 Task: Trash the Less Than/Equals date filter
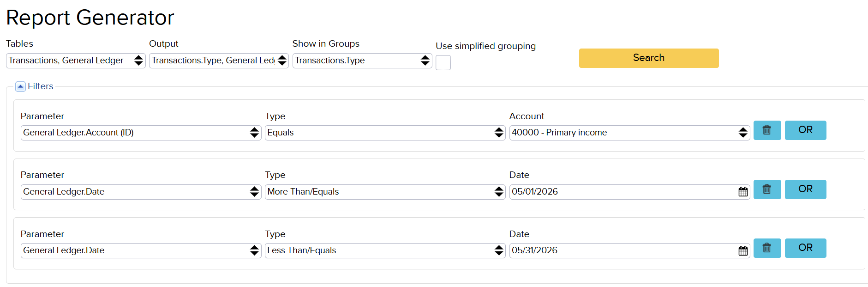767,248
